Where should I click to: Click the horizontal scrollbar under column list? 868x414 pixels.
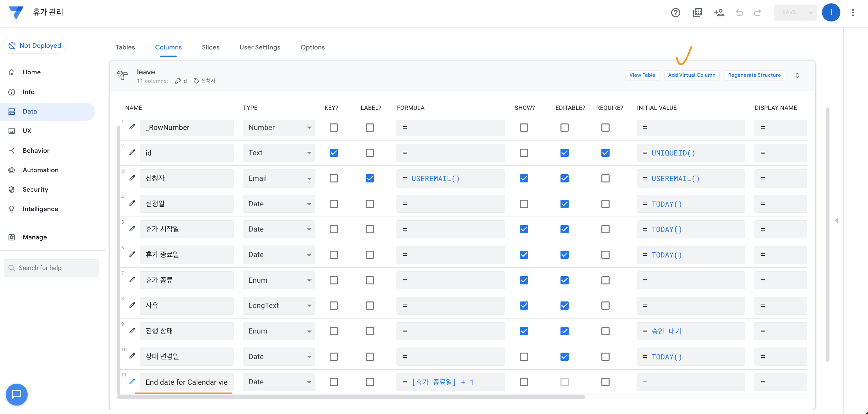coord(351,397)
